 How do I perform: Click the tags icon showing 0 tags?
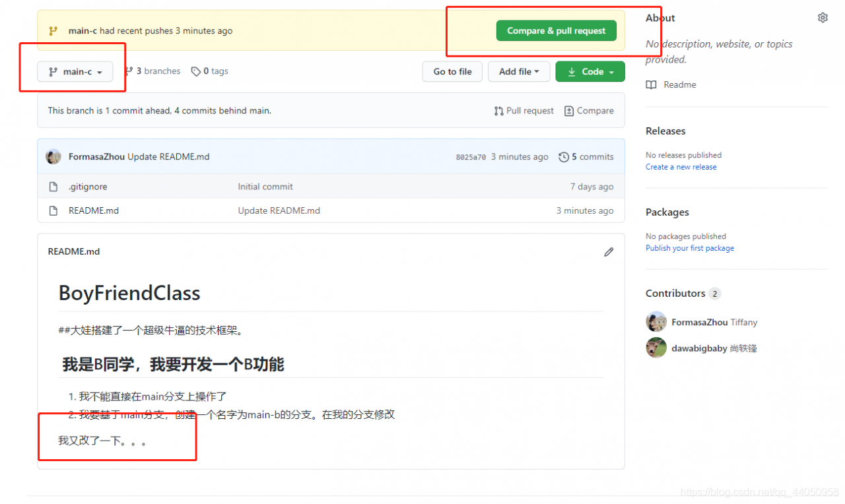196,71
